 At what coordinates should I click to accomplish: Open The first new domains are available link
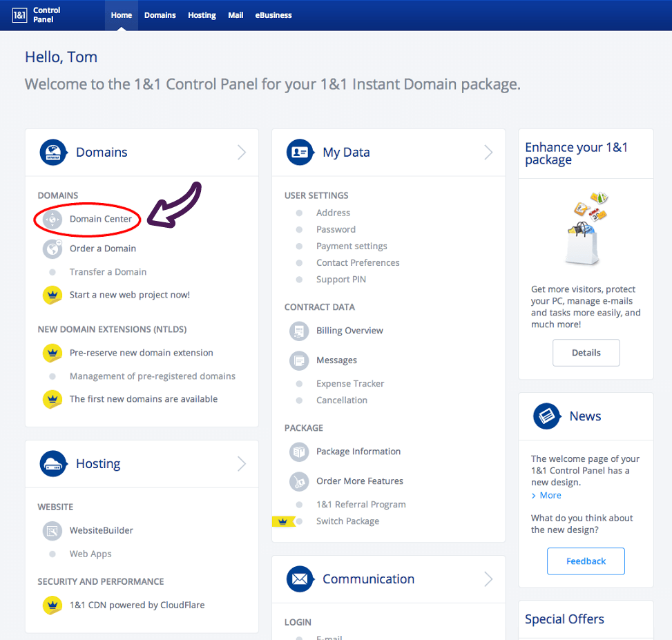(144, 399)
